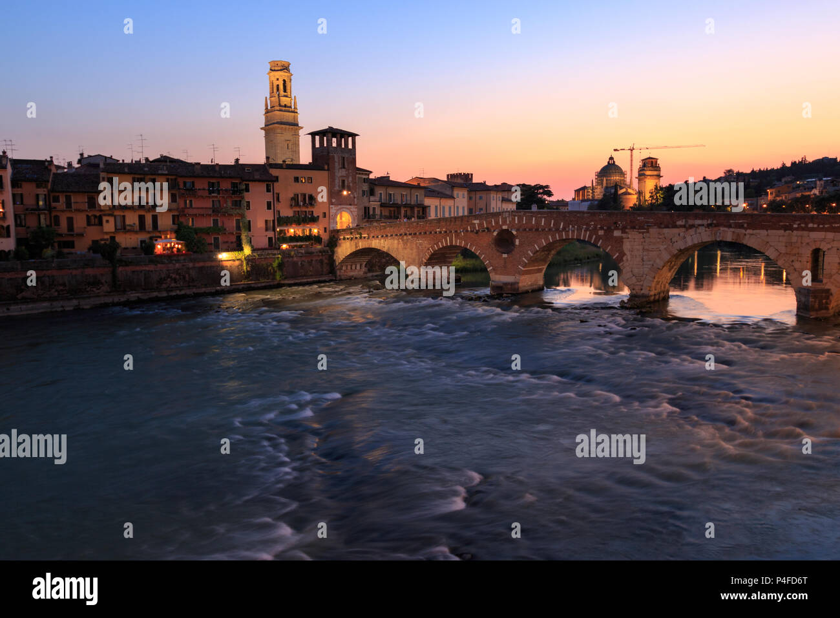Click the alamy watermark under the bridge arch
Image resolution: width=840 pixels, height=618 pixels.
pos(420,278)
